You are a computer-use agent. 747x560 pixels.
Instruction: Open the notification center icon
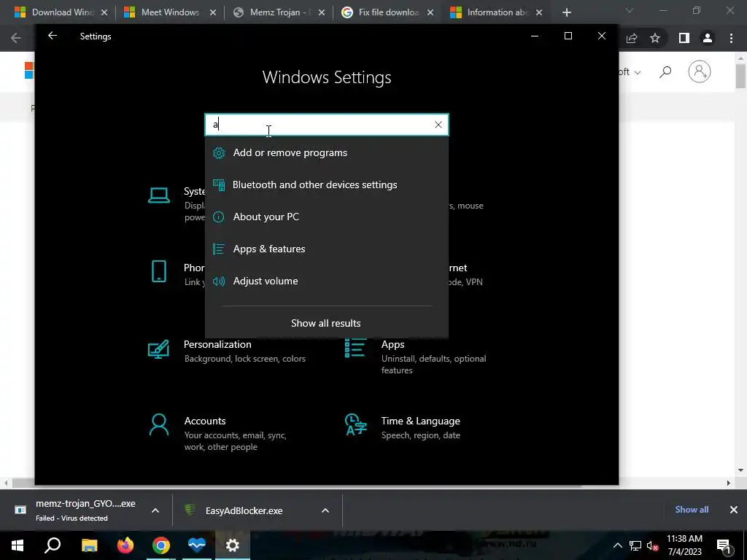(724, 545)
